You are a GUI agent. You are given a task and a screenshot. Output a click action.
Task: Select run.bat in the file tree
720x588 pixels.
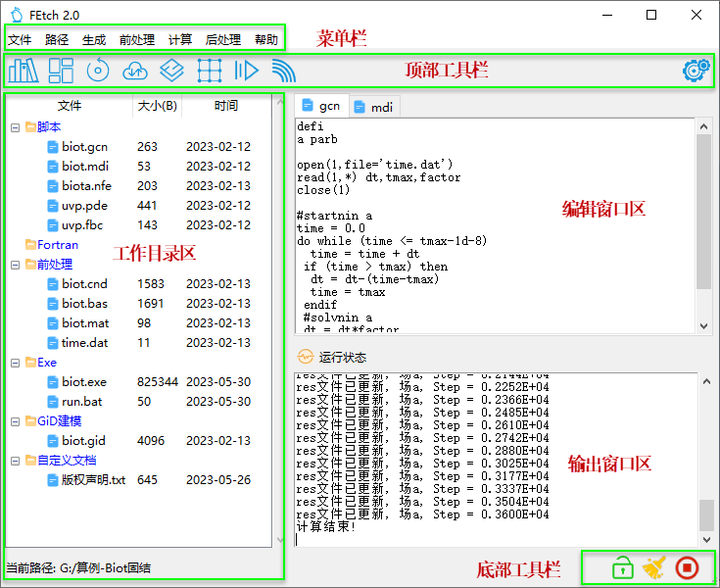(81, 402)
